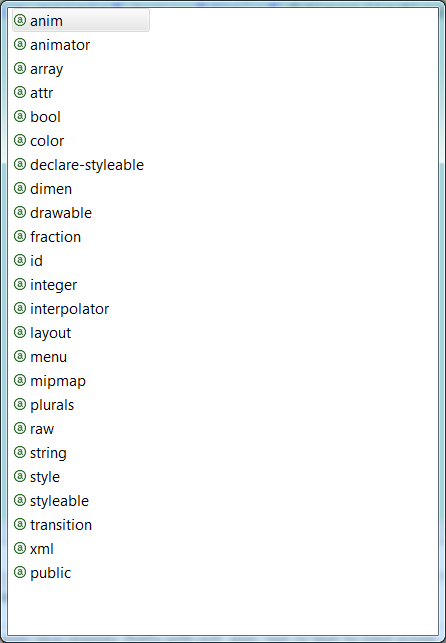
Task: Choose the animator list item
Action: coord(60,45)
